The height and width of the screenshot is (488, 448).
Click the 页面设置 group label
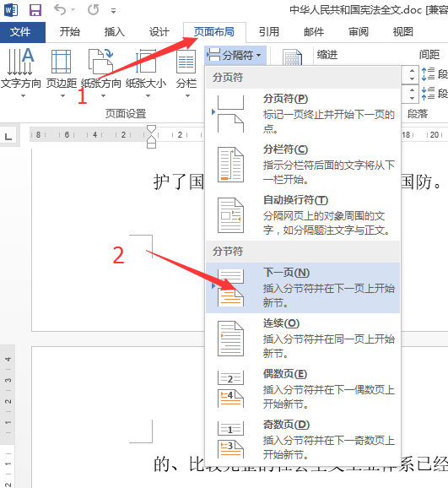tap(126, 114)
